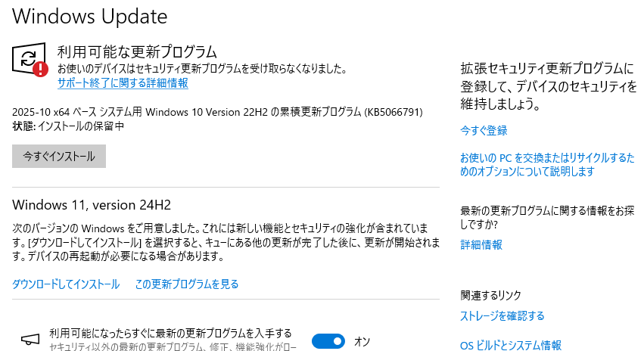Click the 状態: インストールの保留中 status text

pyautogui.click(x=68, y=126)
